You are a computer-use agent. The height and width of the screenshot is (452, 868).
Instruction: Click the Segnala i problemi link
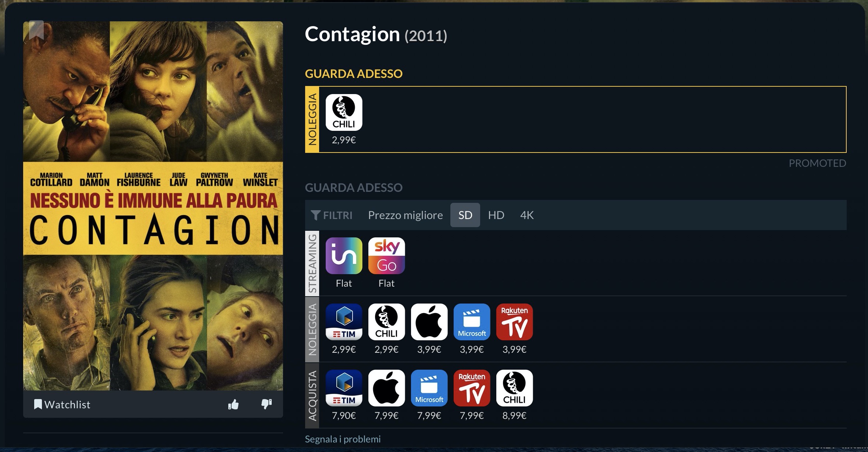click(x=343, y=439)
